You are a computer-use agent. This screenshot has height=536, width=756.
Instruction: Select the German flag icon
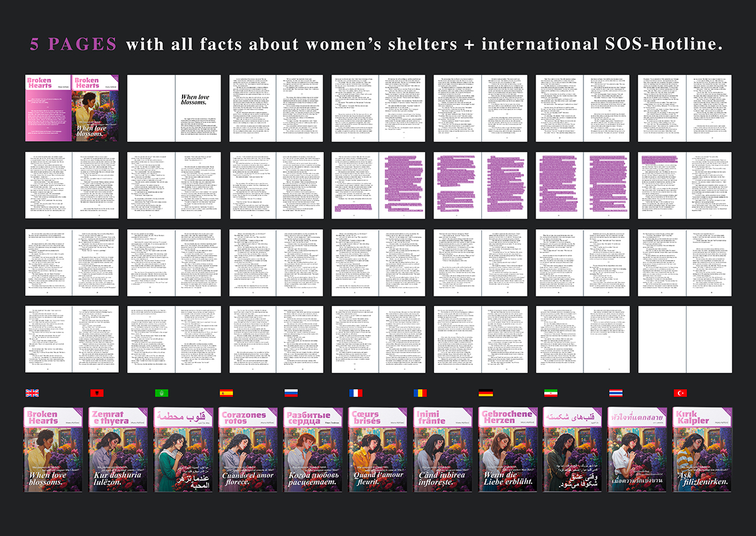coord(486,393)
